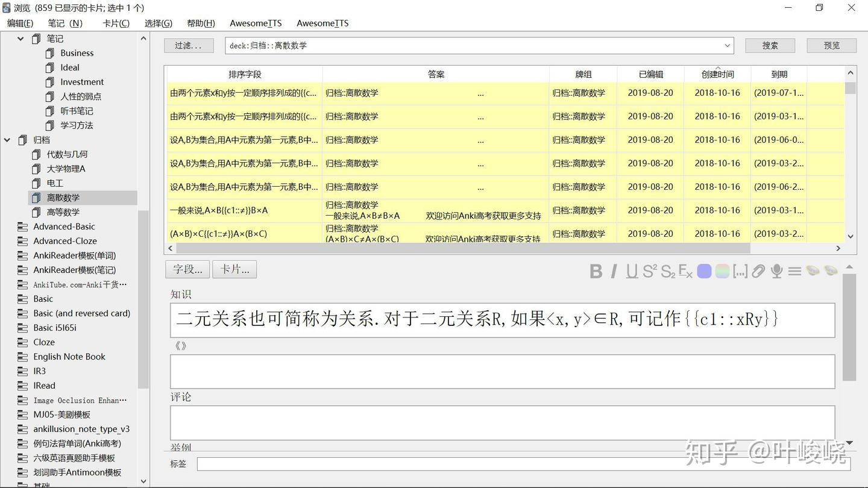The width and height of the screenshot is (868, 488).
Task: Click the card table's horizontal scrollbar
Action: tap(463, 248)
